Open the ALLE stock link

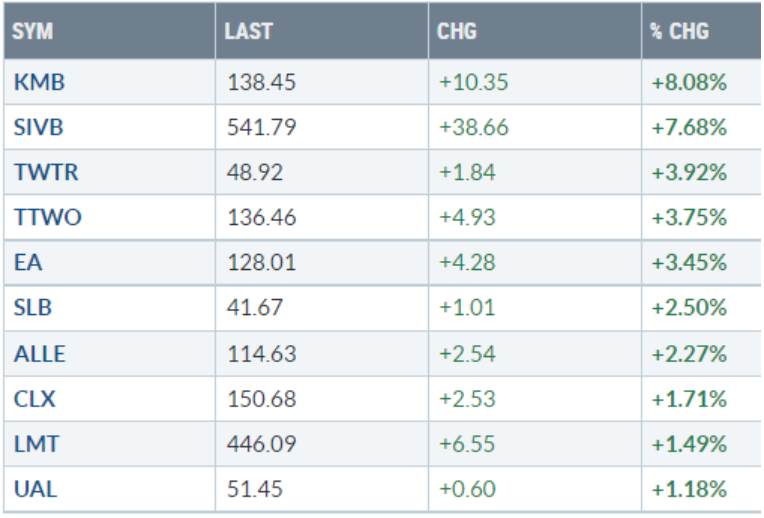pyautogui.click(x=39, y=354)
